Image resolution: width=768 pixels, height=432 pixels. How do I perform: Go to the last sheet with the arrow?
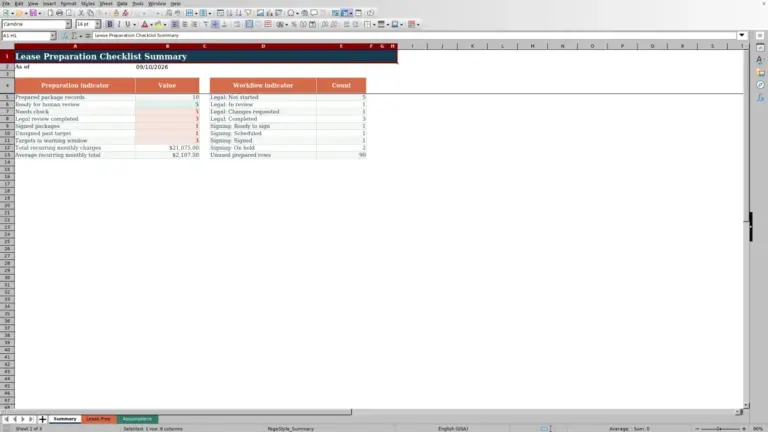pyautogui.click(x=31, y=419)
